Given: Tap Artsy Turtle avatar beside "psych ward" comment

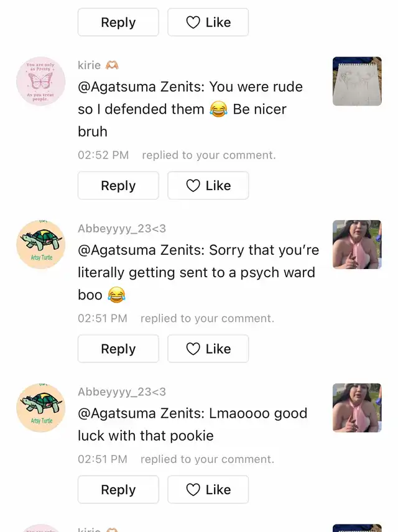Looking at the screenshot, I should coord(40,245).
